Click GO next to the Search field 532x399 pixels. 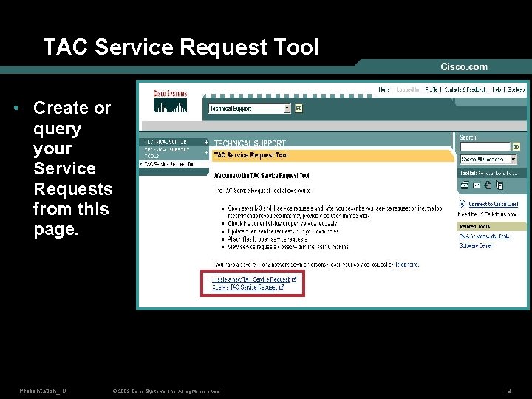(516, 146)
